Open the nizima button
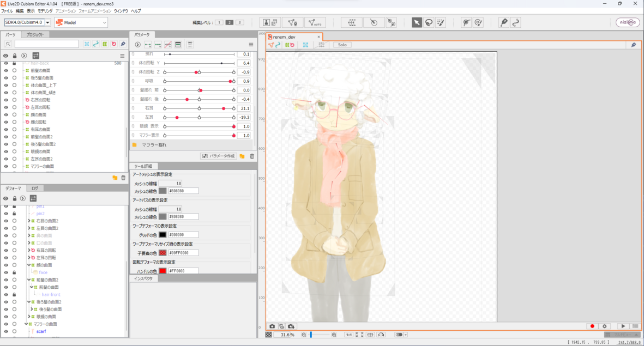The width and height of the screenshot is (644, 346). (x=628, y=22)
